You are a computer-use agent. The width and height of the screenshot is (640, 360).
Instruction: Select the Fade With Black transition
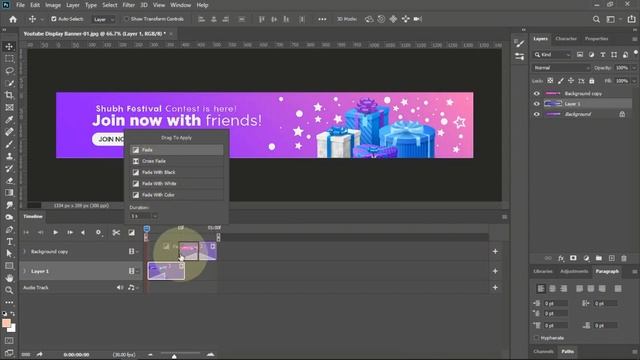tap(177, 172)
